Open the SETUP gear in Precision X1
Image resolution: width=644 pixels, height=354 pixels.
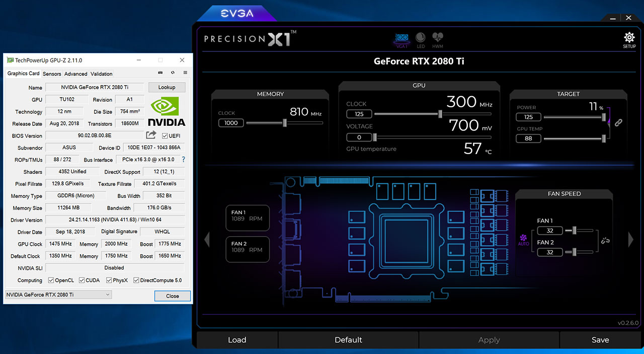(x=629, y=39)
